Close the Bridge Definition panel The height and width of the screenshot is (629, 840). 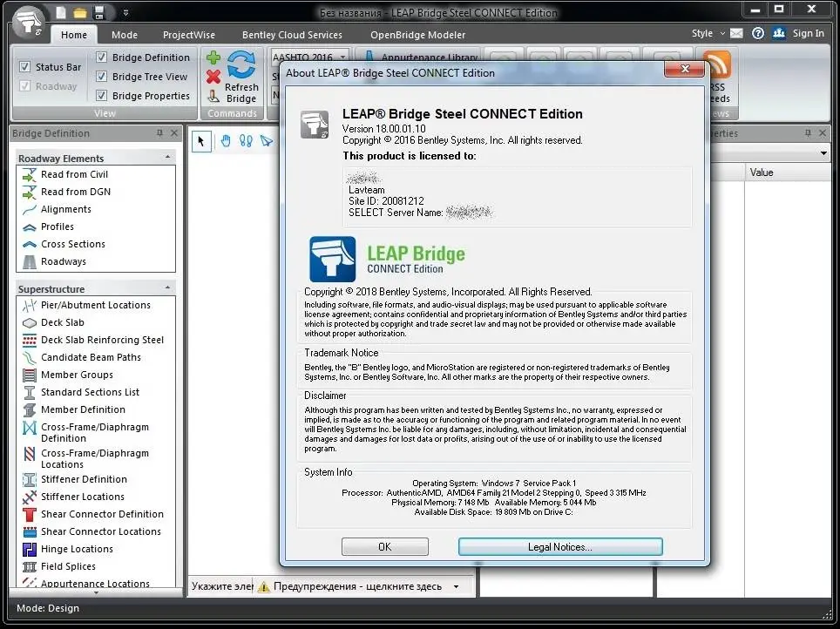click(174, 133)
